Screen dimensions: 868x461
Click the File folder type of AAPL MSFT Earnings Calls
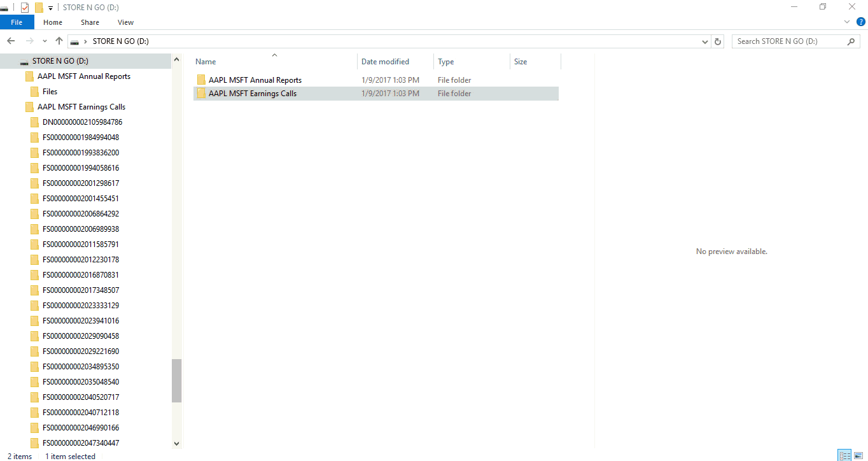[454, 94]
